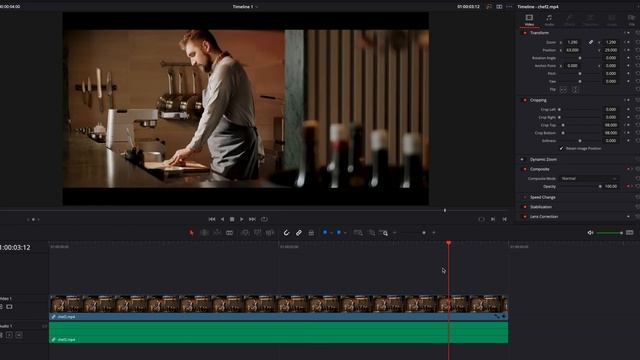The image size is (640, 360).
Task: Select the Trim Edit Mode tool
Action: [204, 233]
